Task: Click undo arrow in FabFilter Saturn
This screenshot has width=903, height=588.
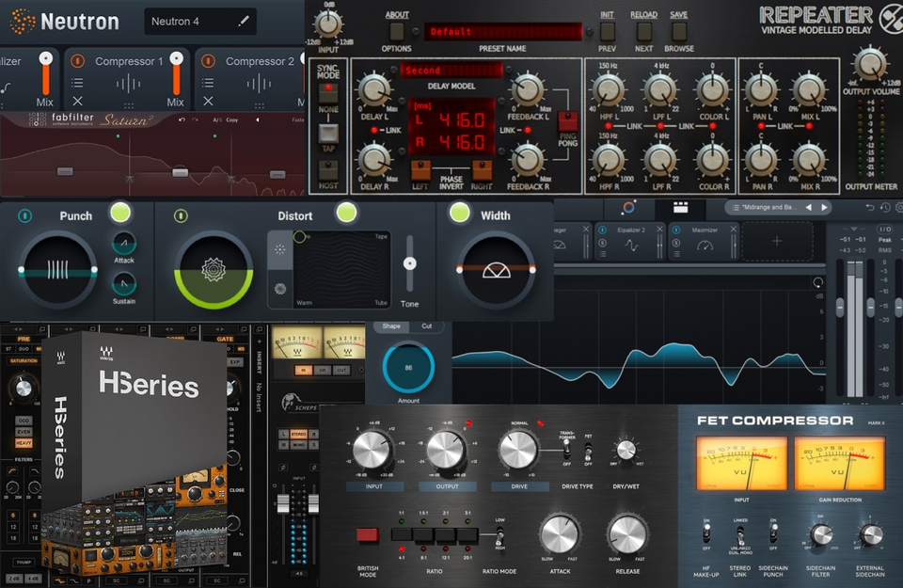Action: (182, 119)
